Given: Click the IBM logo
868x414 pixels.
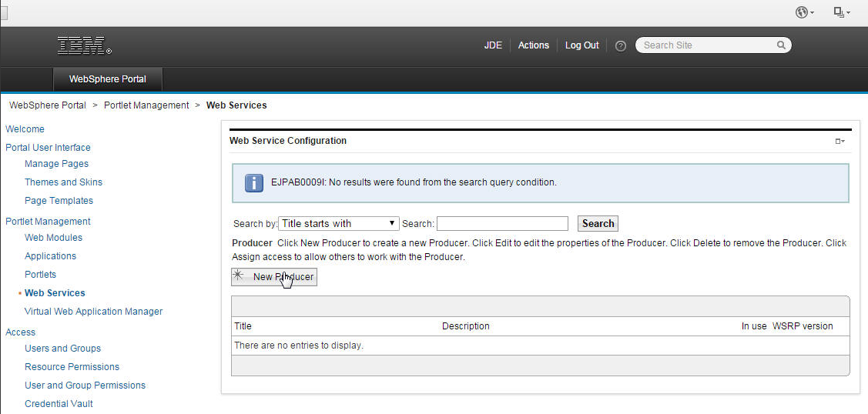Looking at the screenshot, I should [84, 46].
